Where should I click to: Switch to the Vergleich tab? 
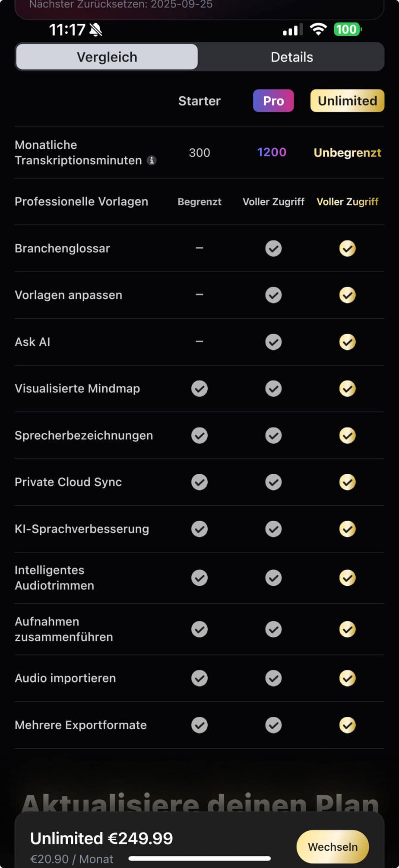107,57
